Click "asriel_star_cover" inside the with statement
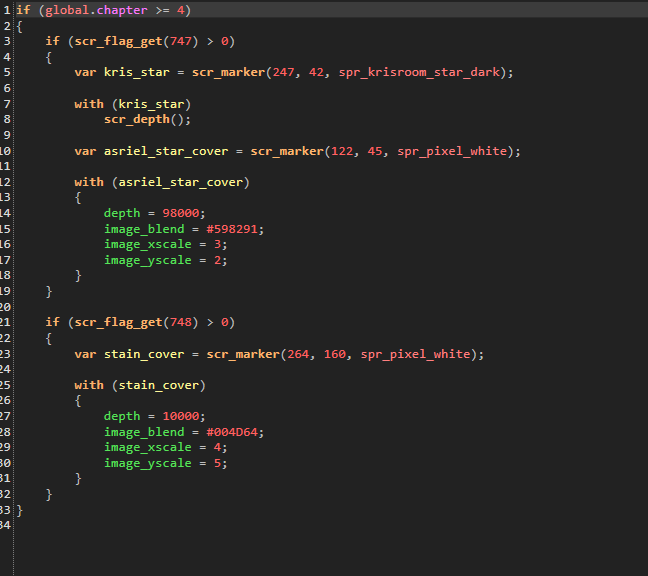648x576 pixels. pyautogui.click(x=180, y=182)
